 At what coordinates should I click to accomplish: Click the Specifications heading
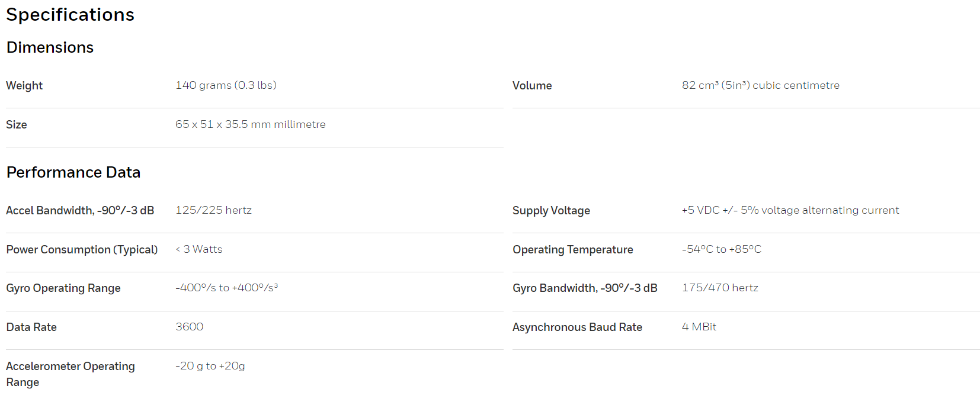[x=70, y=15]
